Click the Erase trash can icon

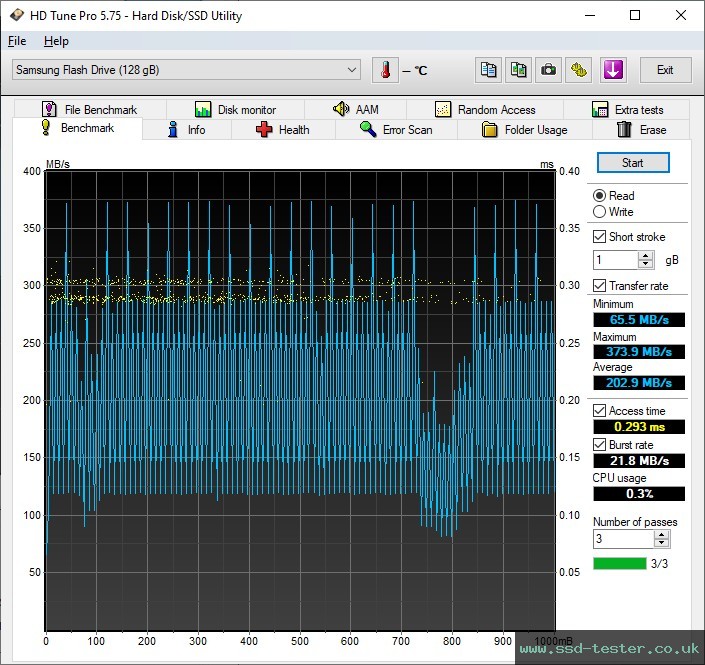click(624, 129)
